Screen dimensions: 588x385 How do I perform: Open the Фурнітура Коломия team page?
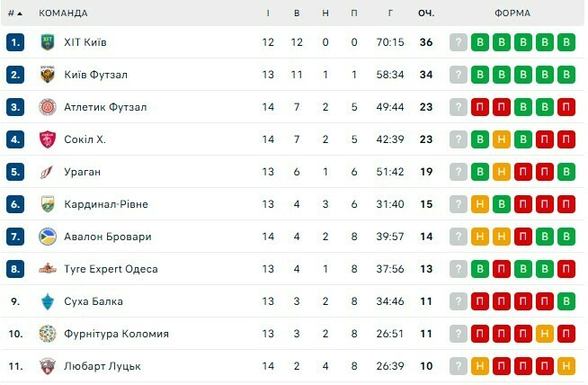(116, 334)
